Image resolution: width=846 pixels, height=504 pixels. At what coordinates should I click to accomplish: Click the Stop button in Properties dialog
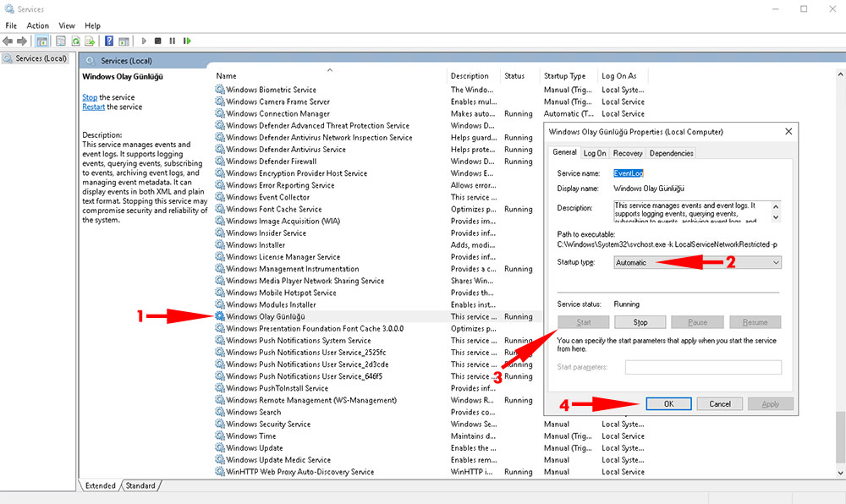click(x=640, y=322)
